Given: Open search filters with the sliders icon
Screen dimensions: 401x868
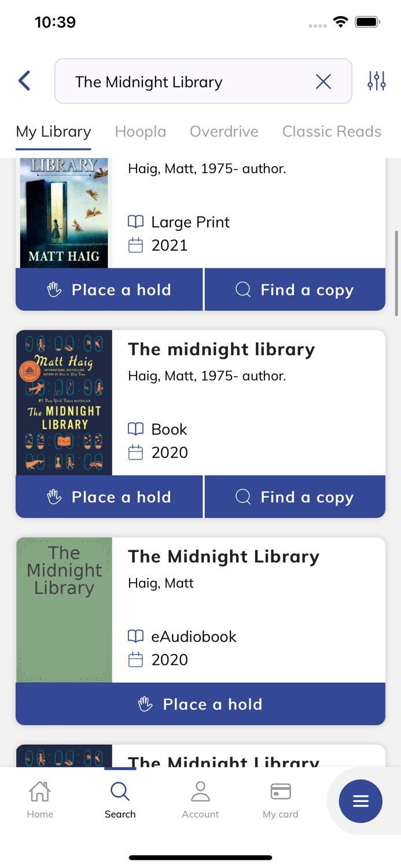Looking at the screenshot, I should pos(376,81).
